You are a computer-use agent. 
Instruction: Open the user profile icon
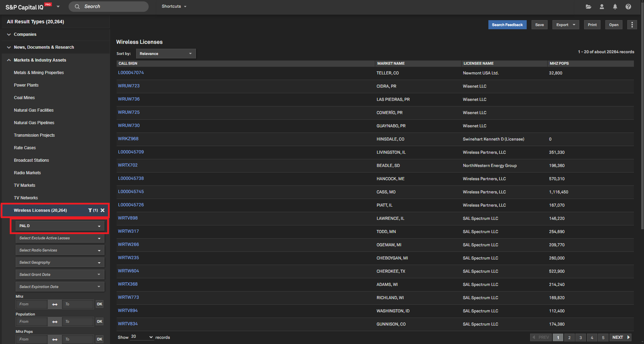click(602, 7)
